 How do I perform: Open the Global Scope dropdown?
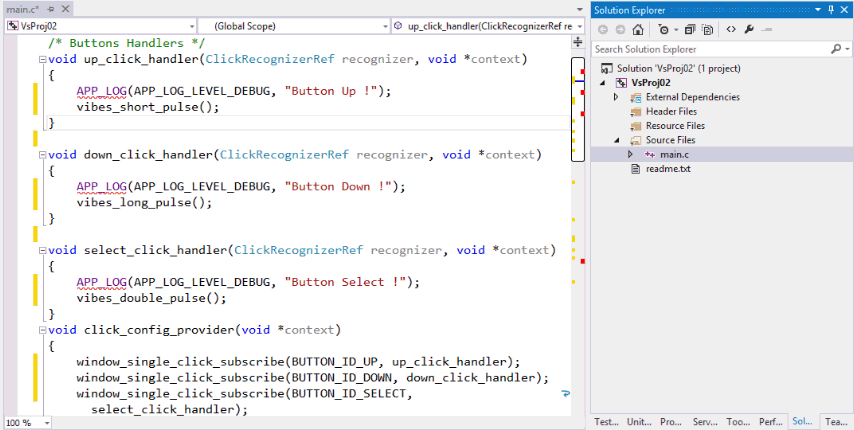(383, 25)
